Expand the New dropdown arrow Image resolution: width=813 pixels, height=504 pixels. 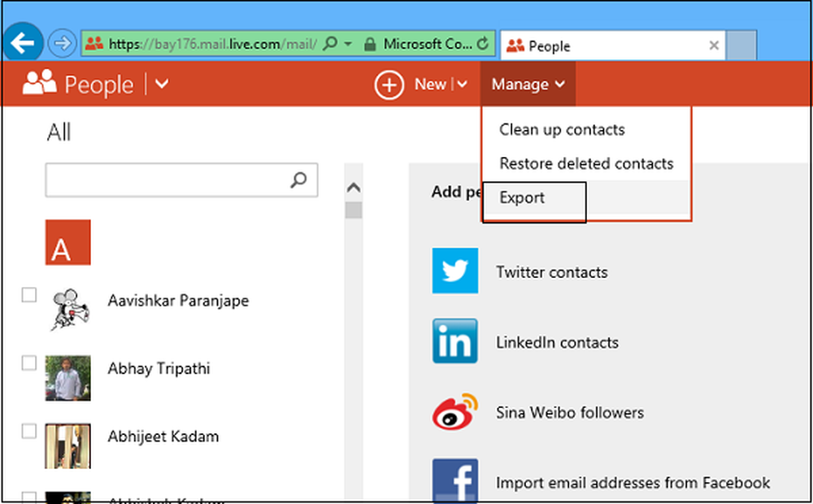point(463,84)
